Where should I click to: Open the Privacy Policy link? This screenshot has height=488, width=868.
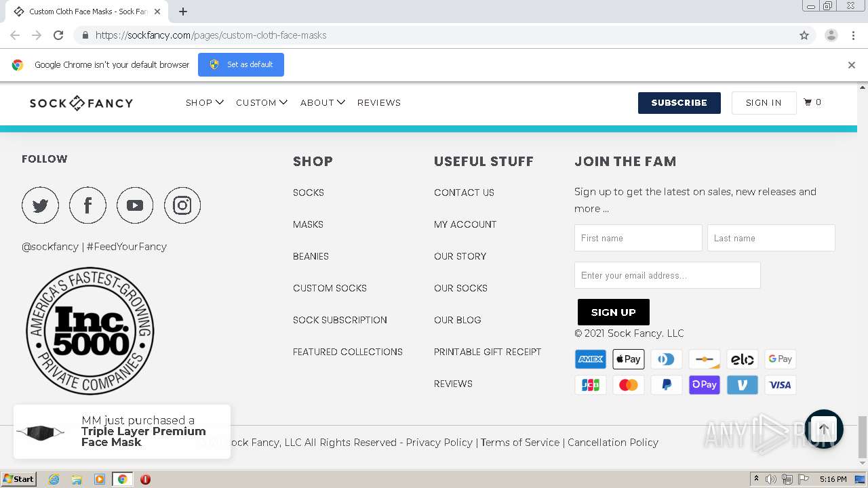(439, 443)
